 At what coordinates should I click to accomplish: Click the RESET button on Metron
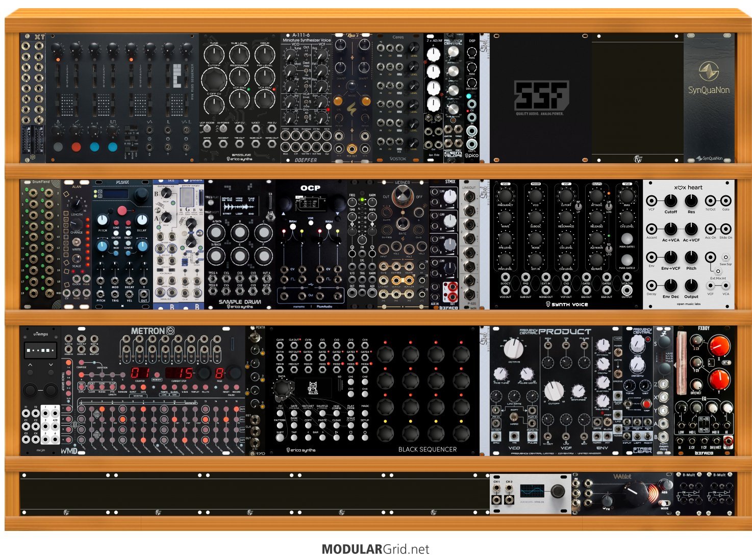[x=226, y=387]
